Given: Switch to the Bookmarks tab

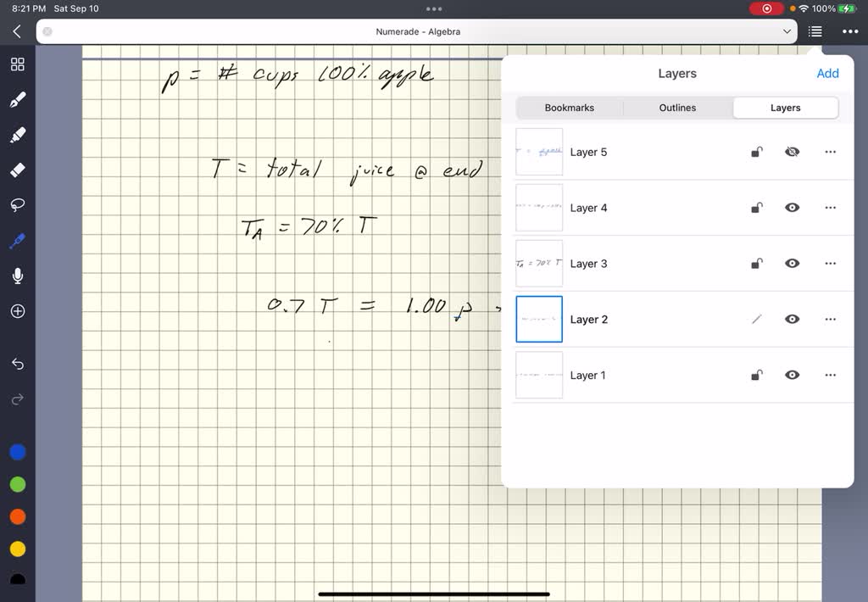Looking at the screenshot, I should pyautogui.click(x=569, y=108).
